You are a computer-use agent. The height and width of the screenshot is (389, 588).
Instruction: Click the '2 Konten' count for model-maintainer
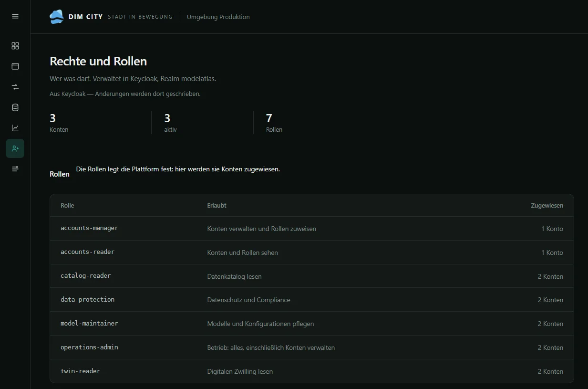click(551, 324)
